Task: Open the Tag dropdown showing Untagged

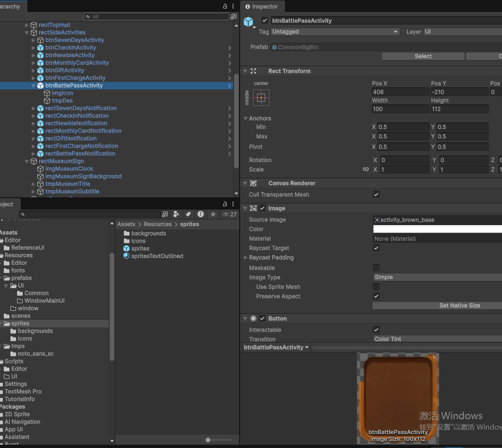Action: tap(335, 32)
